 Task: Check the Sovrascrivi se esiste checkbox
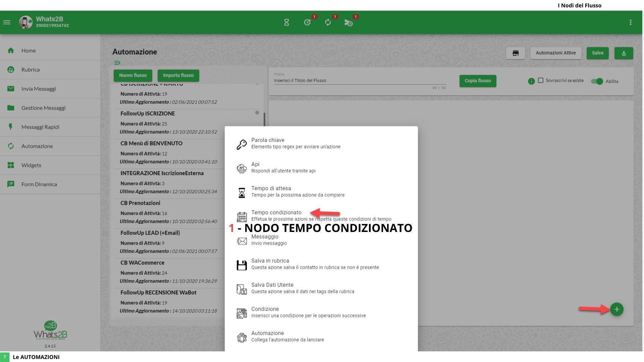coord(541,80)
